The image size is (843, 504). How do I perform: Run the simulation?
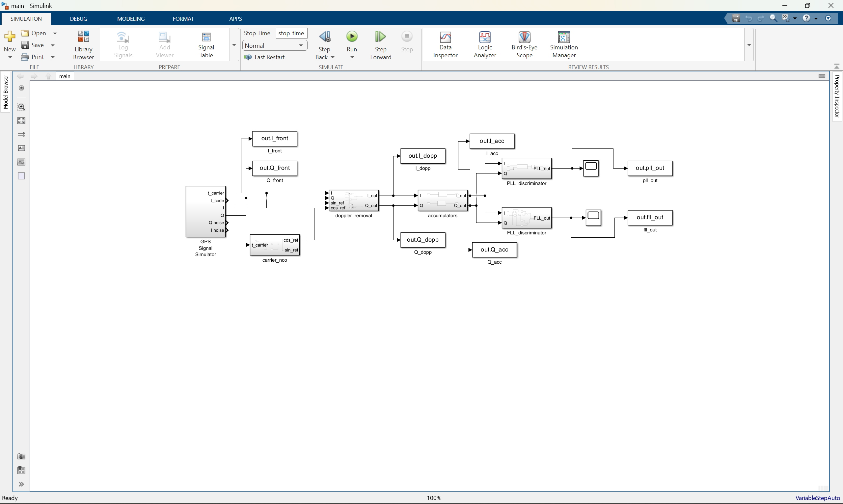[352, 36]
